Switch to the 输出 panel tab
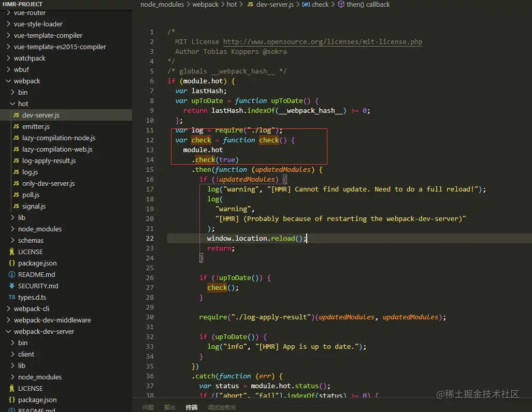The image size is (532, 412). [169, 407]
